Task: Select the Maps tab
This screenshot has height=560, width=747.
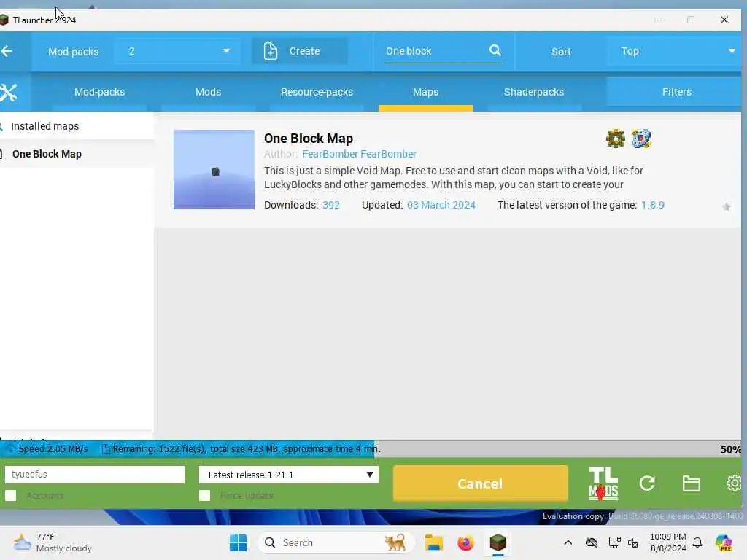Action: (425, 92)
